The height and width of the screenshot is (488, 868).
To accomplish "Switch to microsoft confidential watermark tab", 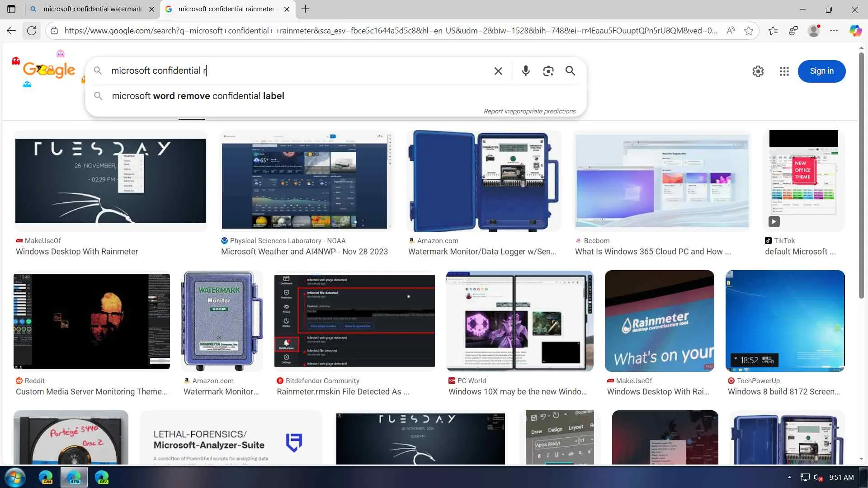I will click(x=92, y=9).
